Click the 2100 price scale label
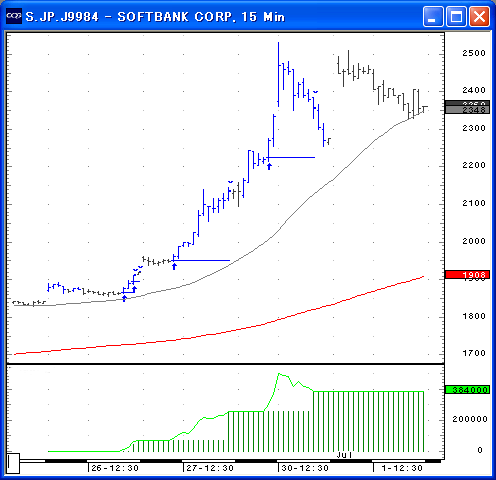The height and width of the screenshot is (480, 496). 474,203
